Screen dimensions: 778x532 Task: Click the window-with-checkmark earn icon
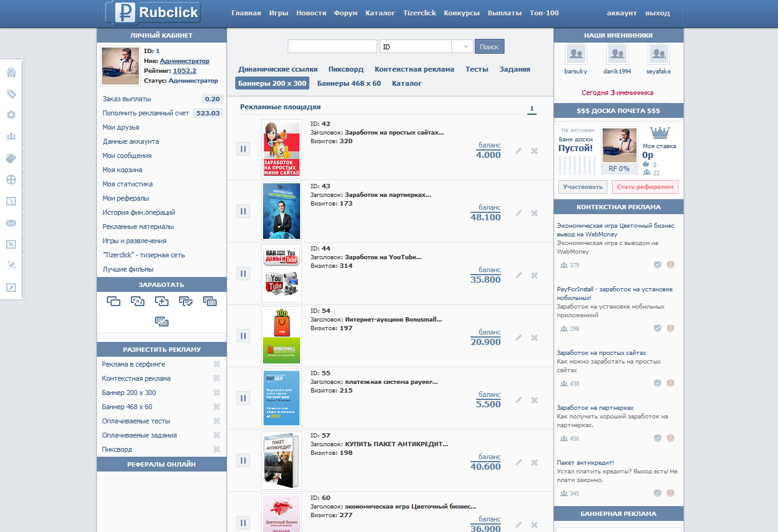point(186,301)
